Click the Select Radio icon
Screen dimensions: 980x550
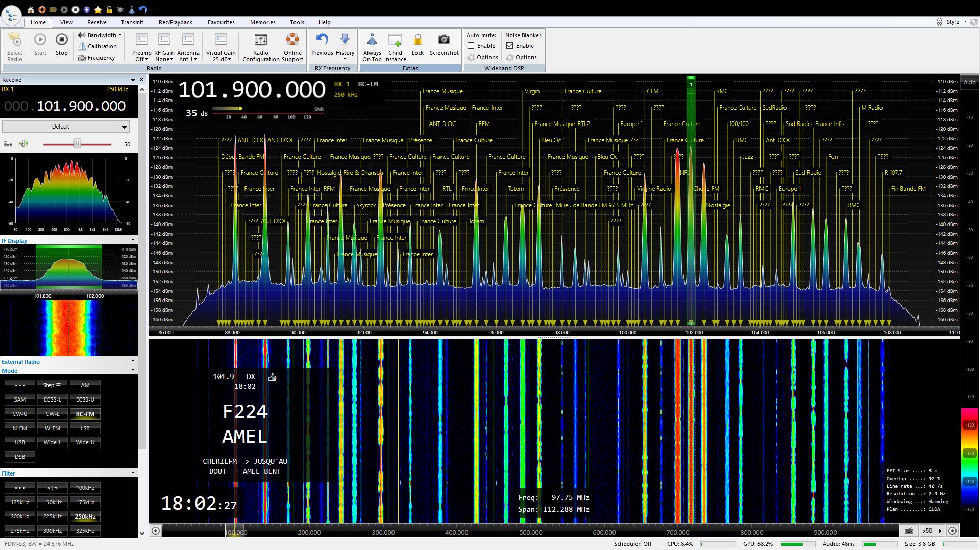tap(15, 41)
